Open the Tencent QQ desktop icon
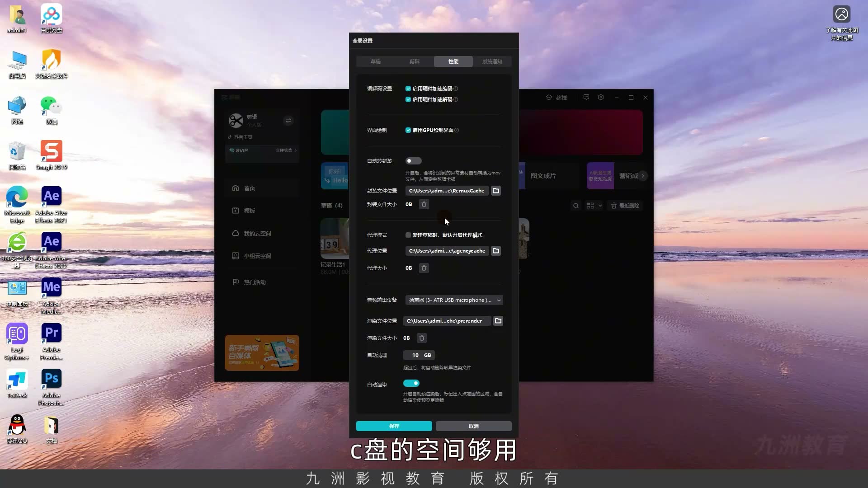The image size is (868, 488). [x=17, y=429]
